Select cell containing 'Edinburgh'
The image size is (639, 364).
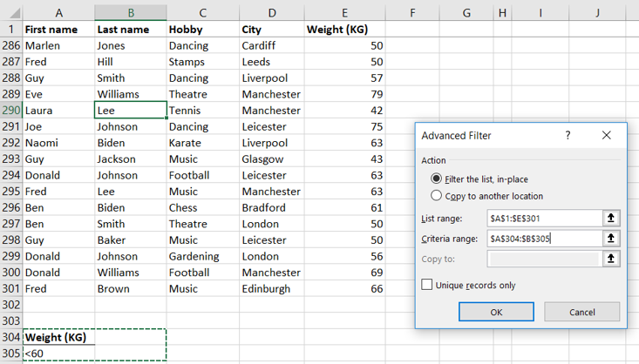pyautogui.click(x=271, y=288)
